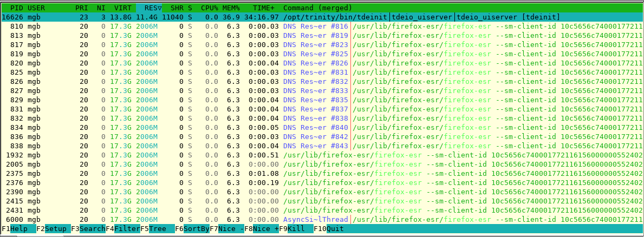The image size is (644, 237).
Task: Lower priority with the F7 Nice - button
Action: [x=227, y=228]
